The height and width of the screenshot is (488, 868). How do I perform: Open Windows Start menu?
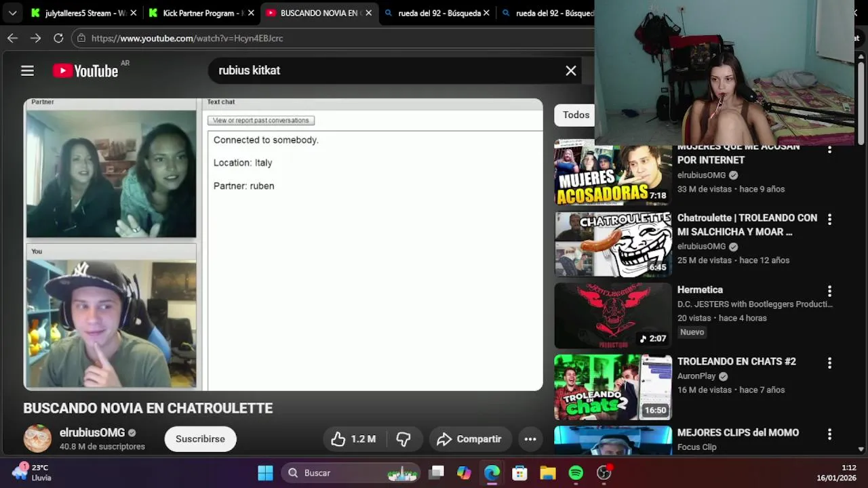(265, 472)
